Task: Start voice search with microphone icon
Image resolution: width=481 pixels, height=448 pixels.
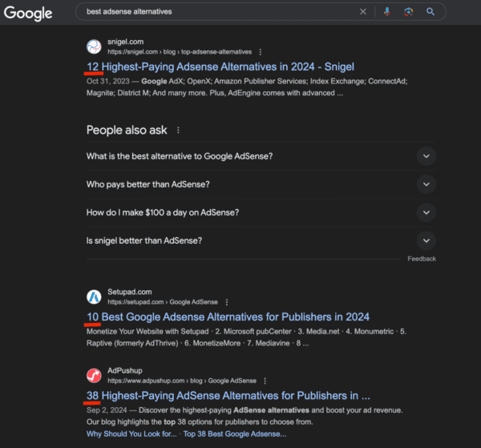Action: [387, 12]
